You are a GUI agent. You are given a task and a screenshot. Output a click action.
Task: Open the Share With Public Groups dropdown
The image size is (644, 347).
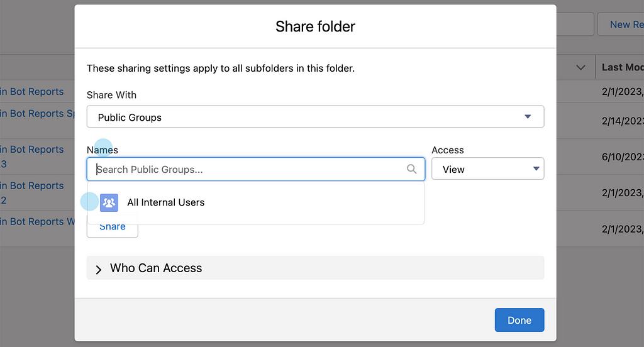(x=314, y=117)
